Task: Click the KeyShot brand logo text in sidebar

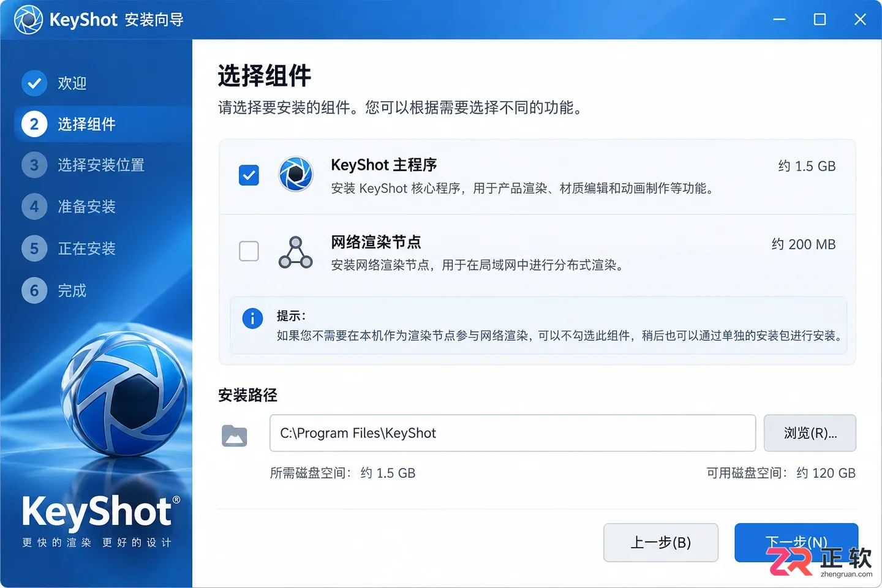Action: pos(101,513)
